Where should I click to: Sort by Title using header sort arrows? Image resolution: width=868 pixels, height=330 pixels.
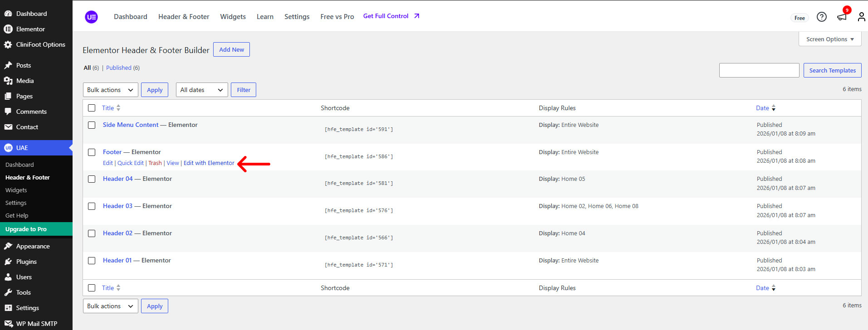coord(118,108)
